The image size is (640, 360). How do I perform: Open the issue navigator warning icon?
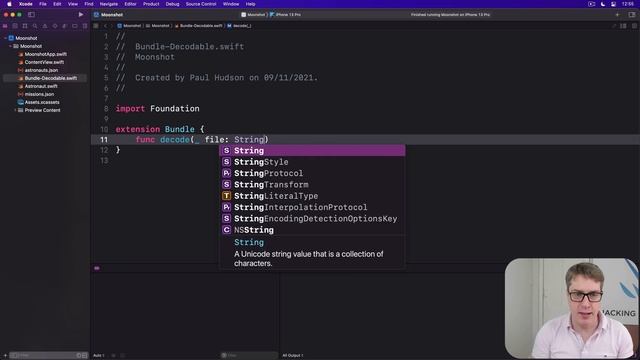click(x=45, y=26)
